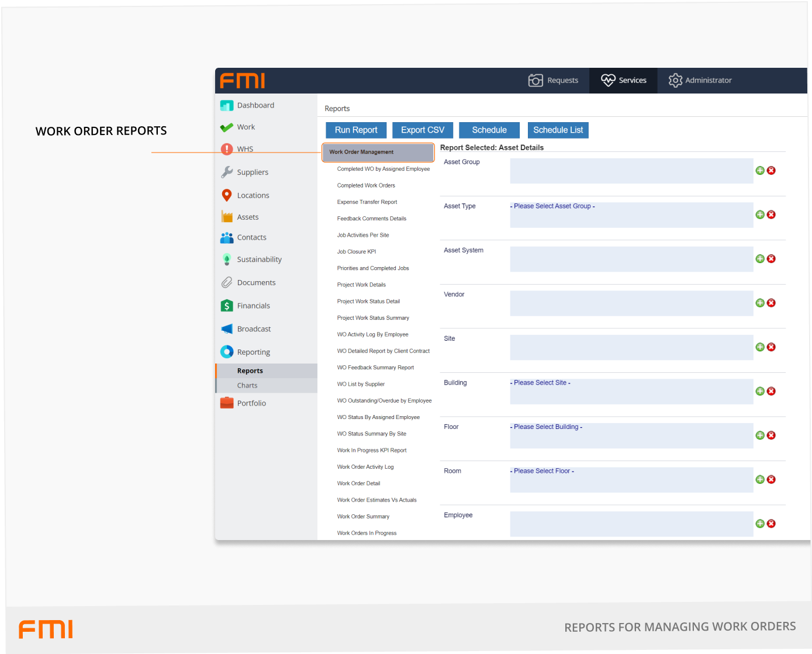Select the Work Order Summary report

(x=363, y=517)
